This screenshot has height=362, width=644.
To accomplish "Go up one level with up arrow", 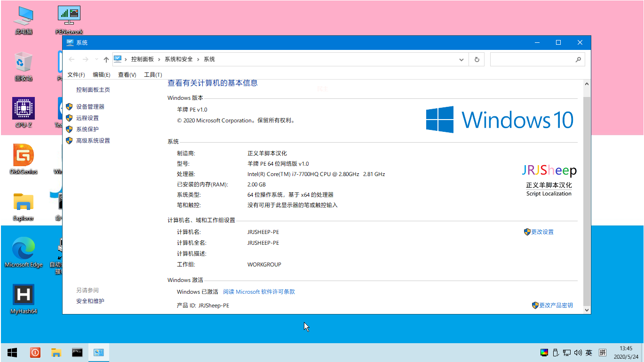I will (106, 59).
